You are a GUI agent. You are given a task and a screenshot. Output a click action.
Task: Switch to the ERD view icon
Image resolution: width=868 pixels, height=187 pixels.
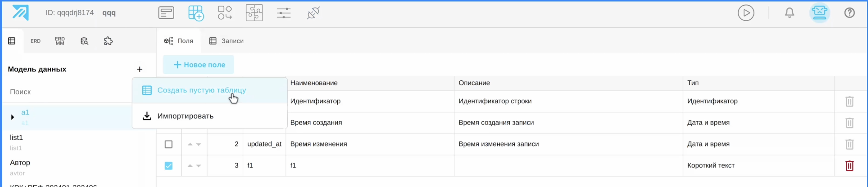coord(36,41)
